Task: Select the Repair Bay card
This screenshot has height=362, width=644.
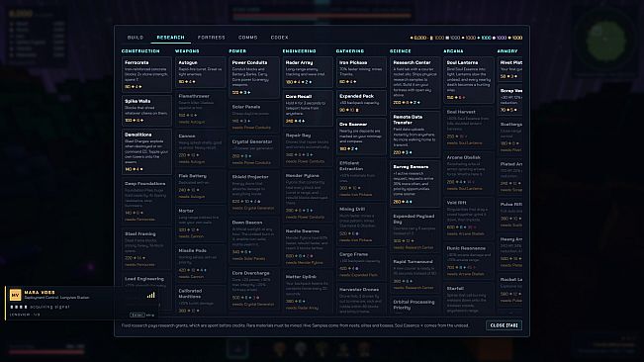Action: point(308,147)
